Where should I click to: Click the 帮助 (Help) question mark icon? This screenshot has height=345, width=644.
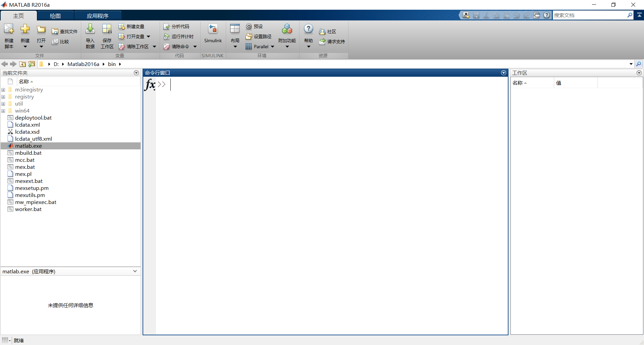[x=309, y=29]
